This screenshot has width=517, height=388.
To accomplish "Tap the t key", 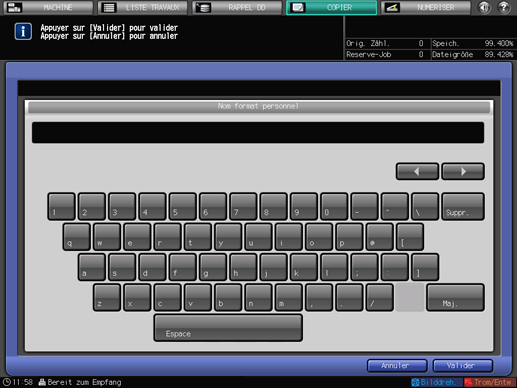I will point(198,237).
